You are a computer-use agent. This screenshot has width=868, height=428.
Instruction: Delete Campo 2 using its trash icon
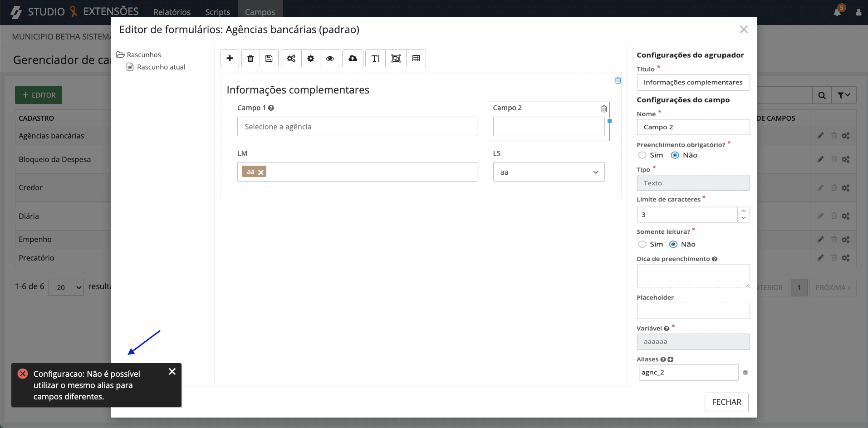[603, 109]
